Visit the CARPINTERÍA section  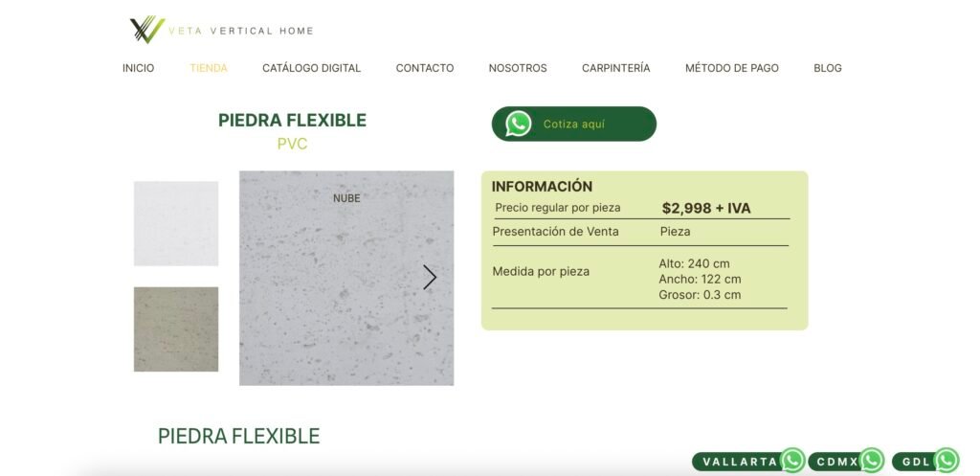click(x=616, y=68)
